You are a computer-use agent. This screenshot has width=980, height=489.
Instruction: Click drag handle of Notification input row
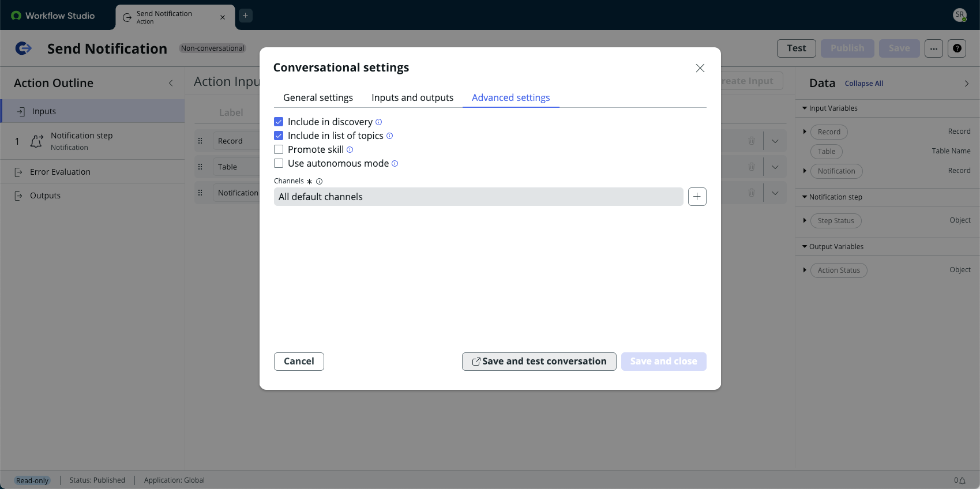200,193
